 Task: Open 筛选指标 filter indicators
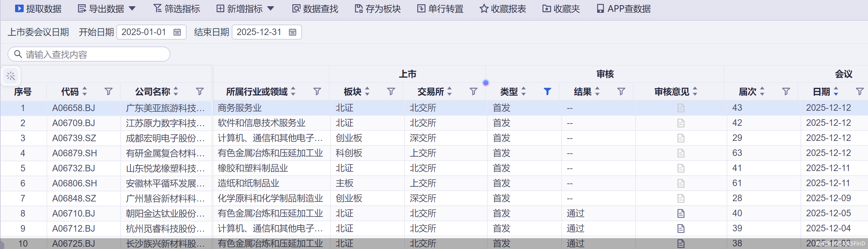pos(177,9)
